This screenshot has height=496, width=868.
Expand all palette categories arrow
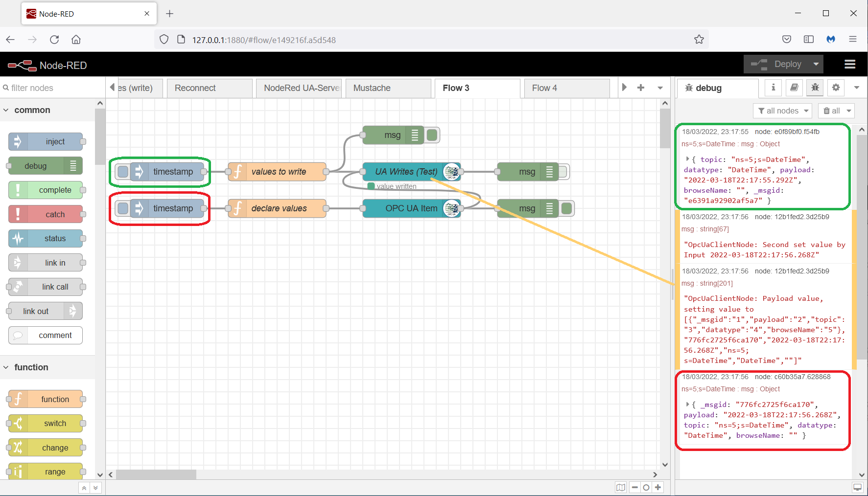(x=95, y=488)
